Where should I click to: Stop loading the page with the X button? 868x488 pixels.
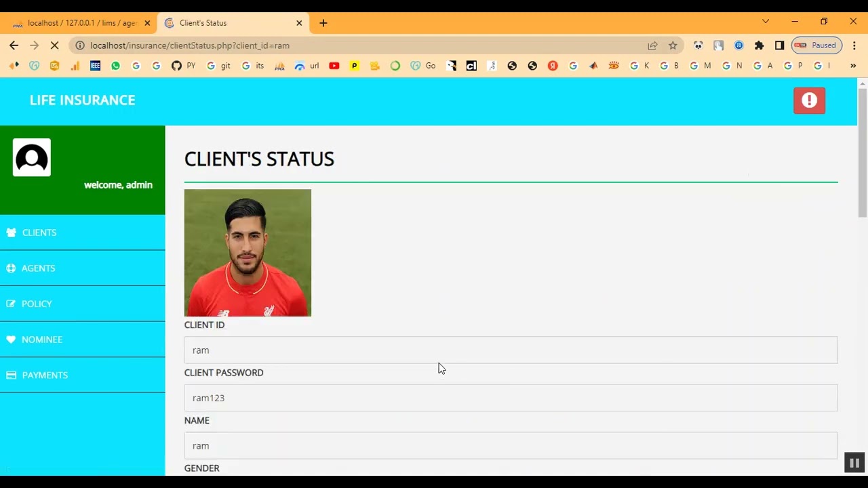55,45
